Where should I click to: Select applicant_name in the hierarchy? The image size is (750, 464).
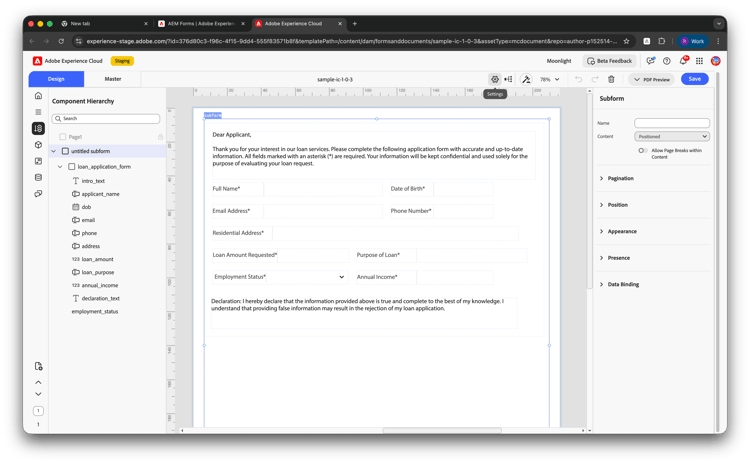(100, 194)
